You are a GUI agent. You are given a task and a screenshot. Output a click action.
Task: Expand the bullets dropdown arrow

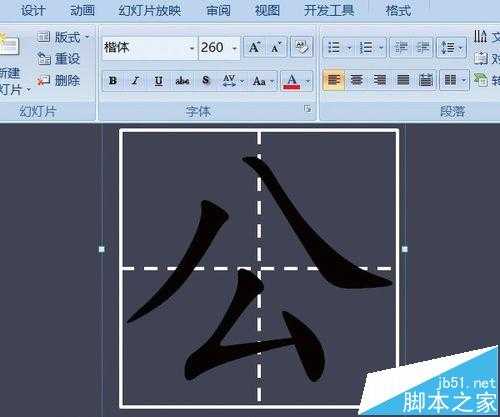[349, 48]
